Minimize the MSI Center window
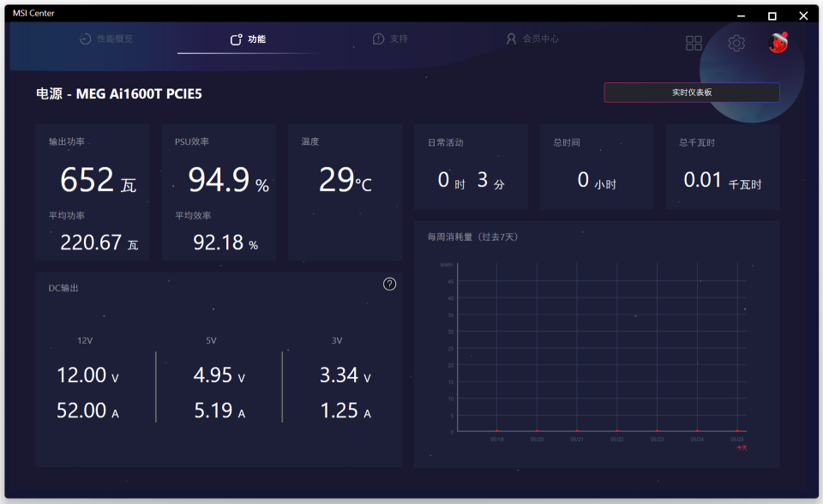Image resolution: width=823 pixels, height=504 pixels. pyautogui.click(x=741, y=15)
